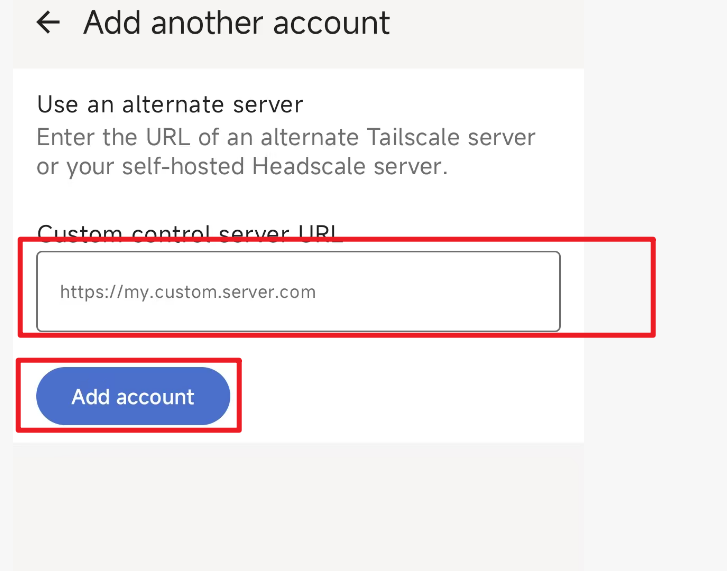Click the word "server" in the section heading
Viewport: 727px width, 571px height.
[x=269, y=104]
